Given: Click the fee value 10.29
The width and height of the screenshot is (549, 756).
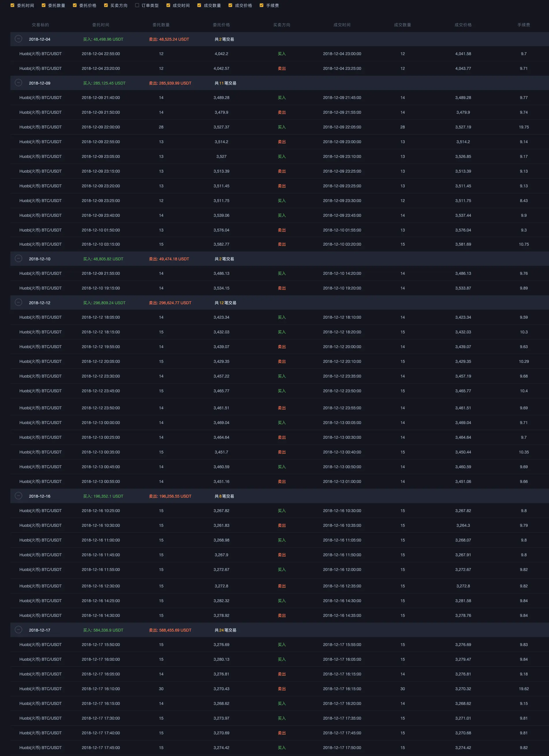Looking at the screenshot, I should [x=524, y=362].
